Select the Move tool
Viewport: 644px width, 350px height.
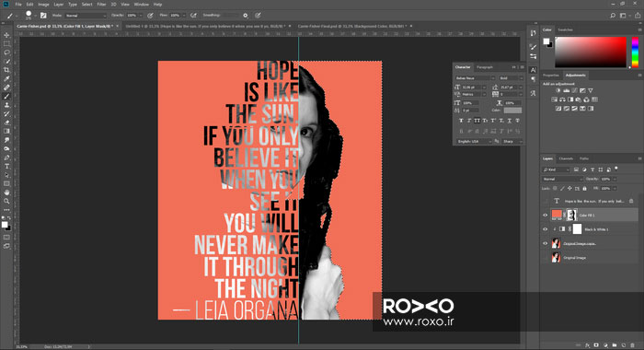(6, 35)
